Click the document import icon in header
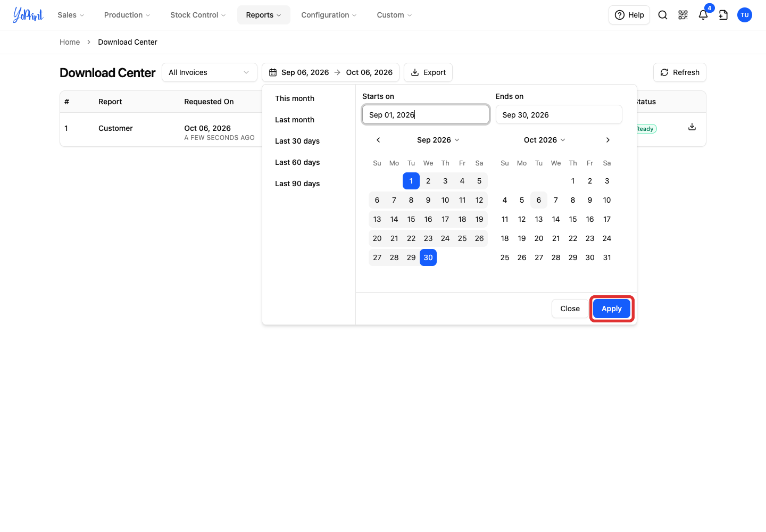 tap(723, 15)
